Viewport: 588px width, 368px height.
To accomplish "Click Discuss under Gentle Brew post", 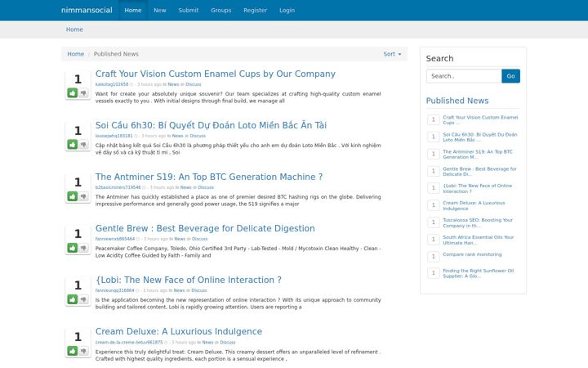I will click(x=199, y=239).
